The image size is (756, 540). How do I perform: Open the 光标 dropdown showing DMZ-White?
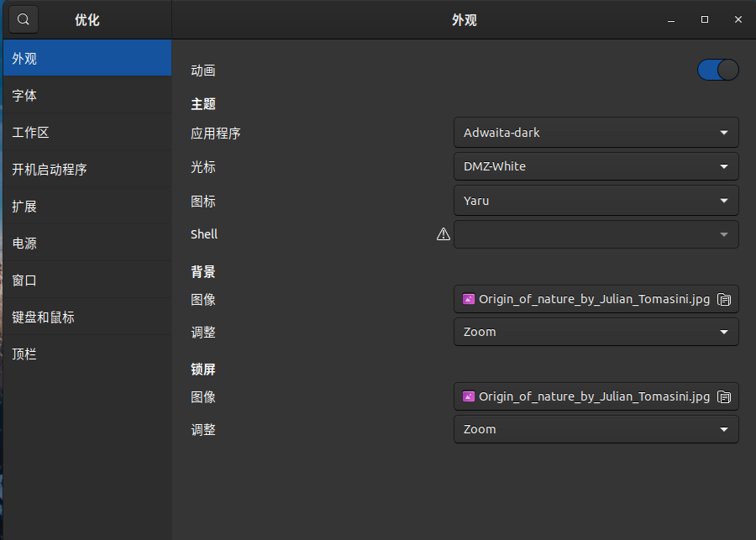tap(596, 166)
